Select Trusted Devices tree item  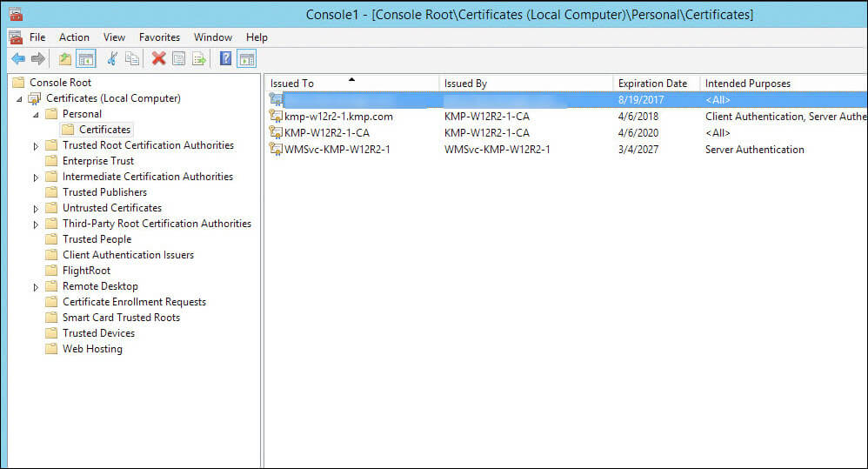click(x=98, y=333)
